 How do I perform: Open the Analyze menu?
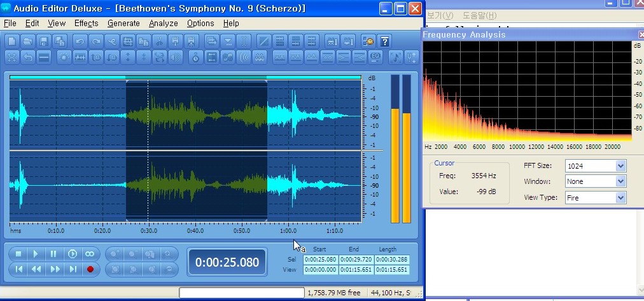[x=164, y=24]
